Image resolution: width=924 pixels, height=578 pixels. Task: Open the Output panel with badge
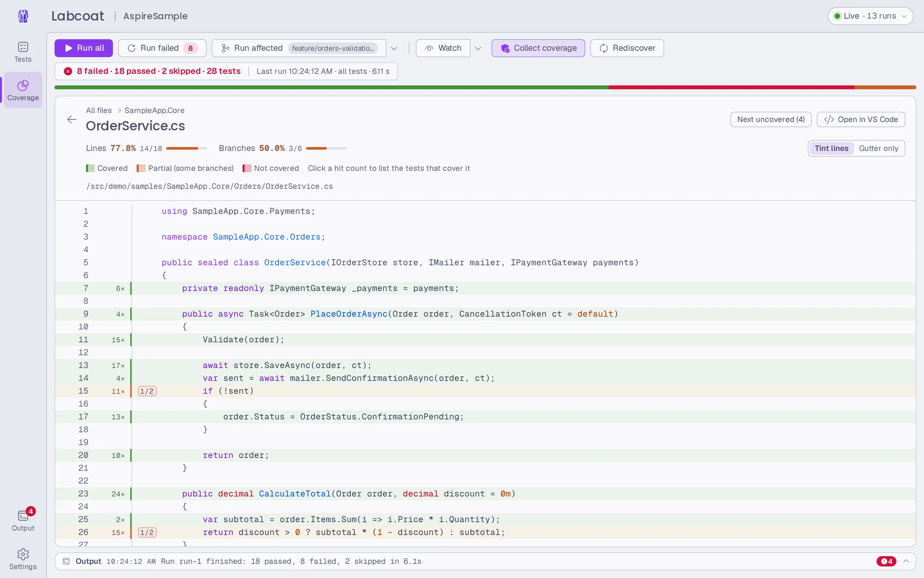23,520
